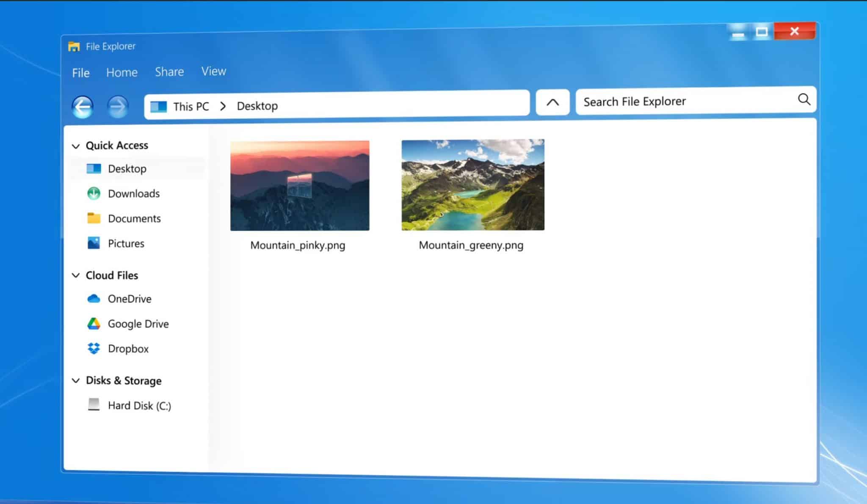867x504 pixels.
Task: Open Hard Disk (C:) drive icon
Action: pyautogui.click(x=94, y=405)
